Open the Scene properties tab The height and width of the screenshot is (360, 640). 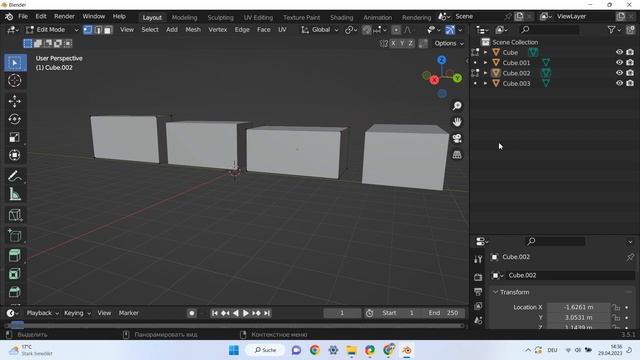[478, 320]
